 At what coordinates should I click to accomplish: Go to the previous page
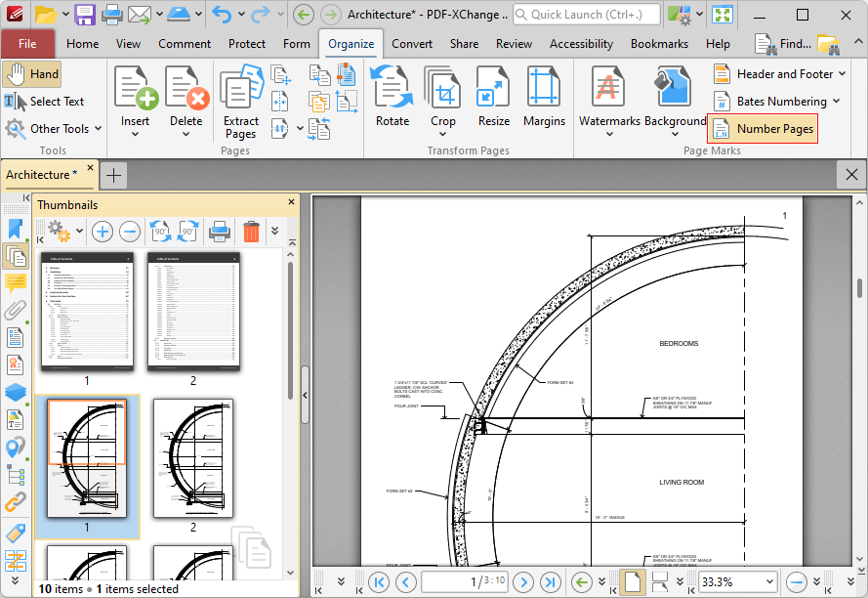coord(406,582)
